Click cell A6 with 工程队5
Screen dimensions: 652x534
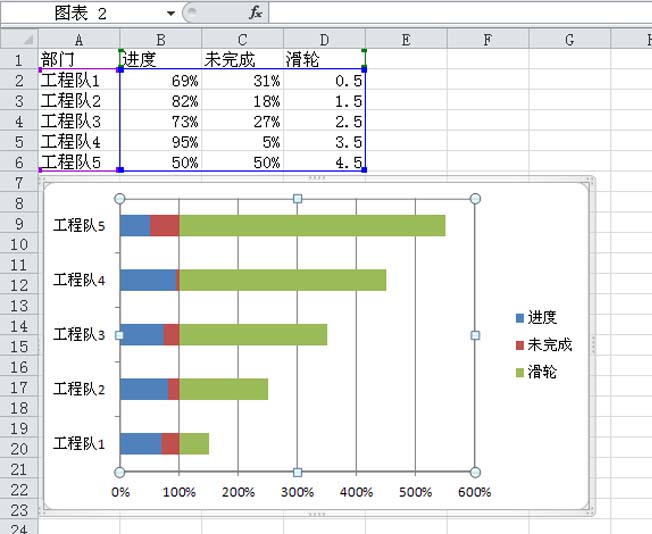[79, 162]
